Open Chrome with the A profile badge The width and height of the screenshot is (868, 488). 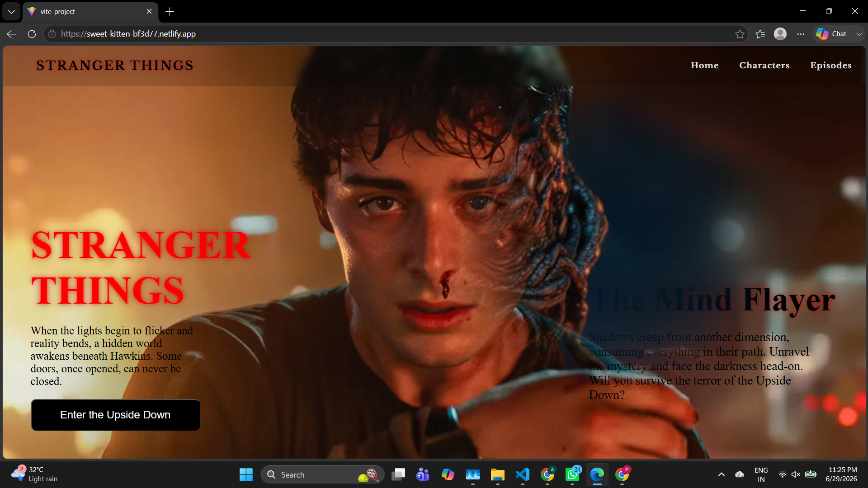(x=547, y=475)
